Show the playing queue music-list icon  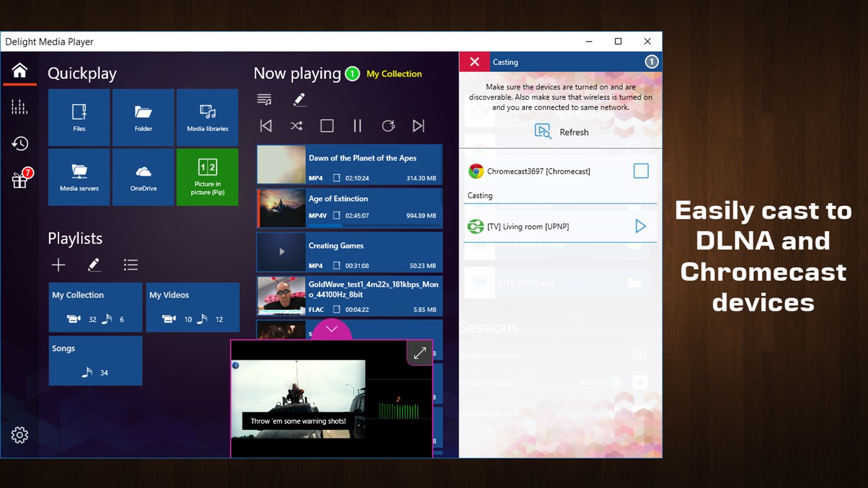click(x=264, y=99)
